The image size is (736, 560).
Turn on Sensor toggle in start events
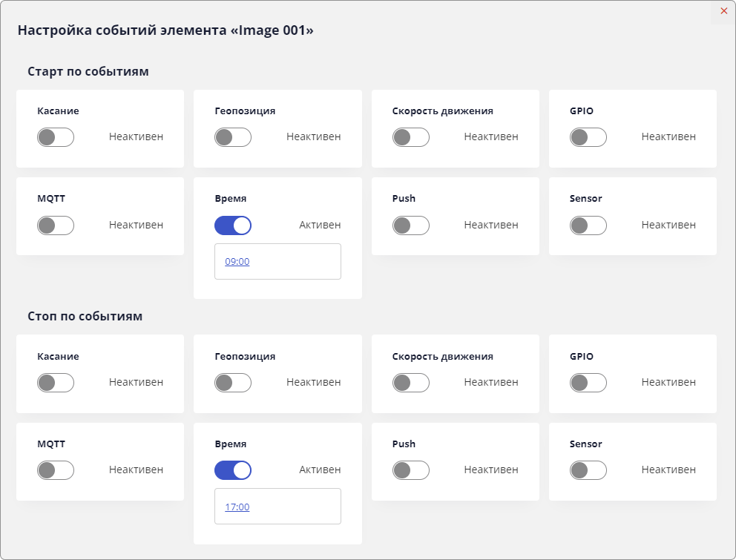tap(588, 225)
